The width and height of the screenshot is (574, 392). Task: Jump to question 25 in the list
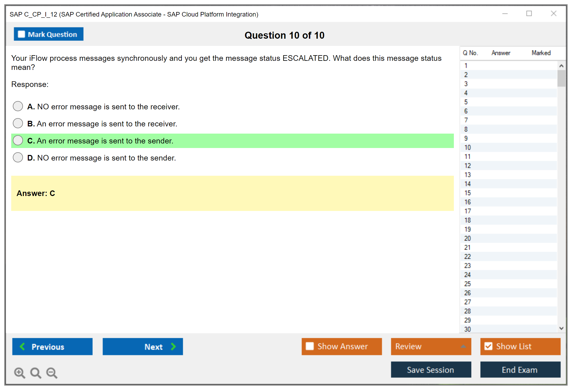point(467,284)
